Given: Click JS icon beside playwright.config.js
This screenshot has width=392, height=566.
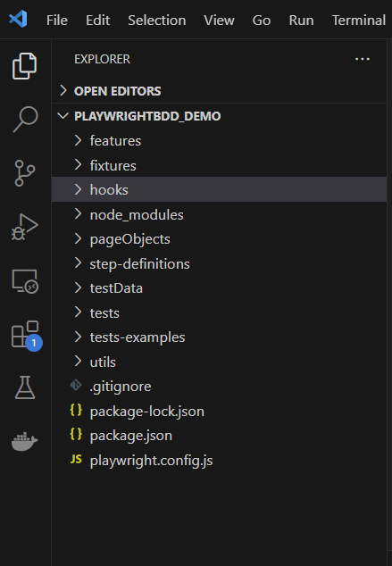Looking at the screenshot, I should click(76, 459).
